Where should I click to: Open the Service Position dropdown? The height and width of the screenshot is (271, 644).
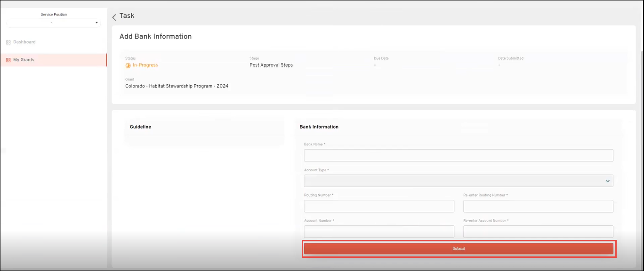[x=53, y=23]
